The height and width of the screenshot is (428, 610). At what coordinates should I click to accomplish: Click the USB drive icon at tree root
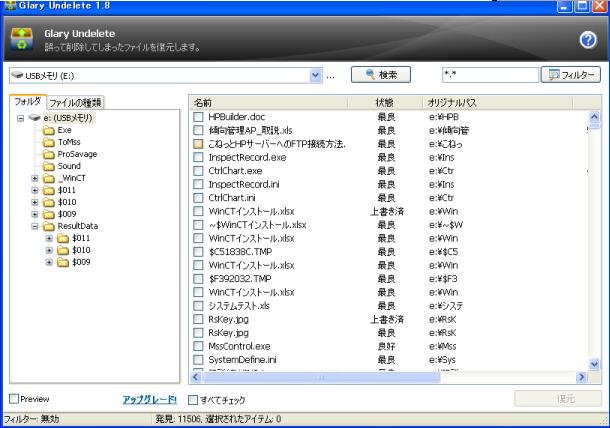coord(35,118)
